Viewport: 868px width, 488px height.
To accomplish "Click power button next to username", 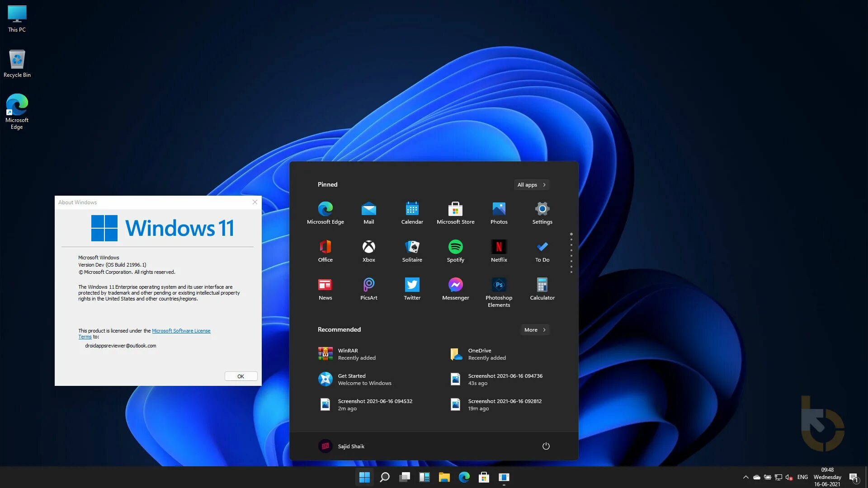I will pyautogui.click(x=546, y=446).
